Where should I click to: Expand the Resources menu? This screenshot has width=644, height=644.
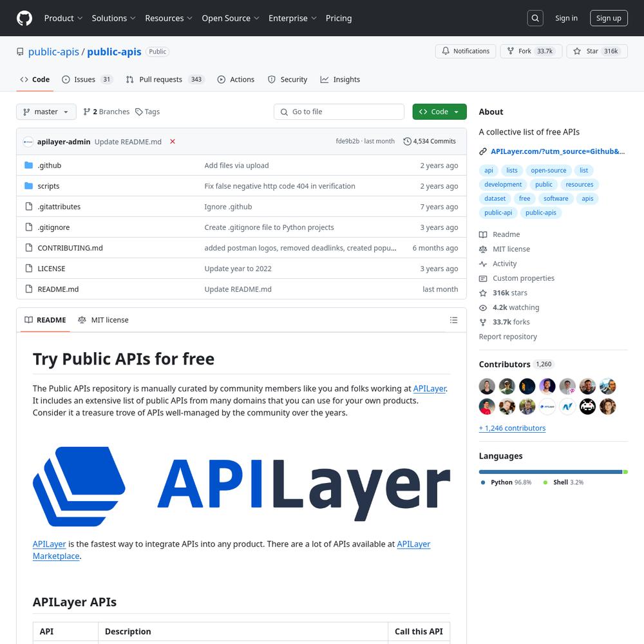pyautogui.click(x=168, y=18)
